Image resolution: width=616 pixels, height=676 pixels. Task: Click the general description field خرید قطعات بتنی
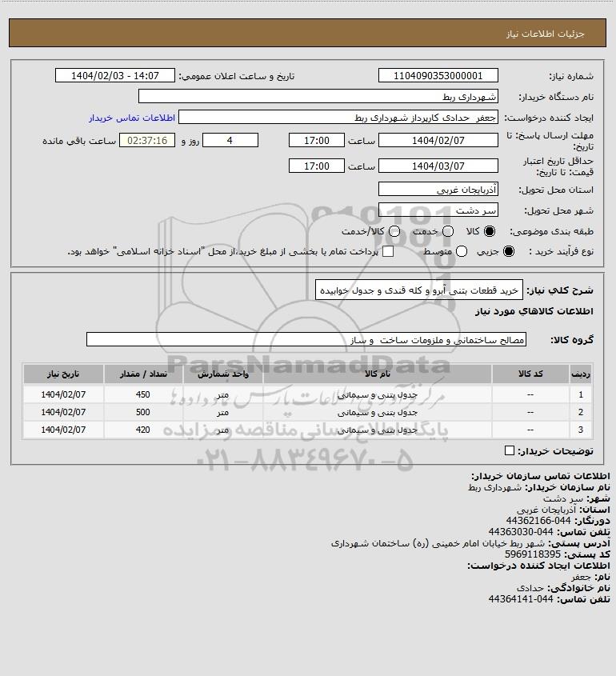tap(419, 290)
